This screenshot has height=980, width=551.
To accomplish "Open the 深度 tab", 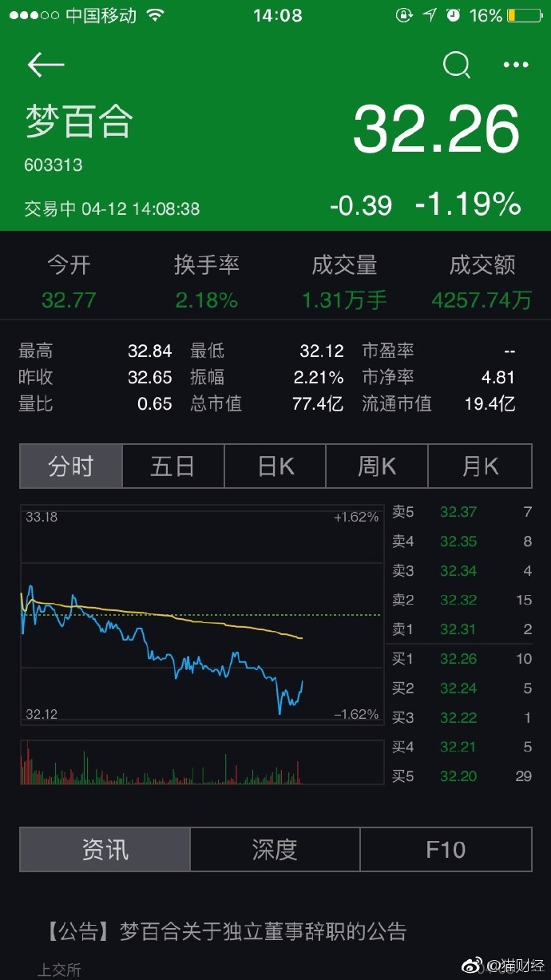I will [x=275, y=849].
